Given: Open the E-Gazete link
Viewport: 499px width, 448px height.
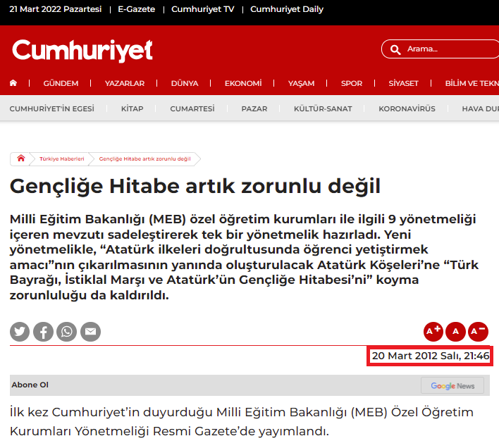Looking at the screenshot, I should pyautogui.click(x=136, y=9).
